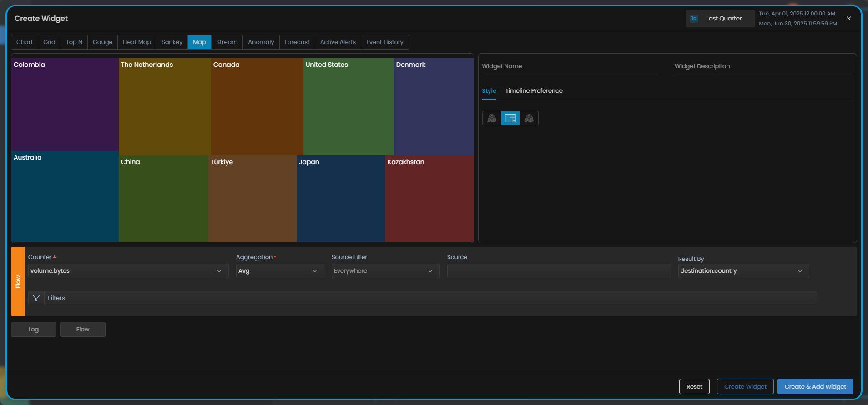Open the Counter volume.bytes dropdown
The image size is (868, 405).
(128, 271)
